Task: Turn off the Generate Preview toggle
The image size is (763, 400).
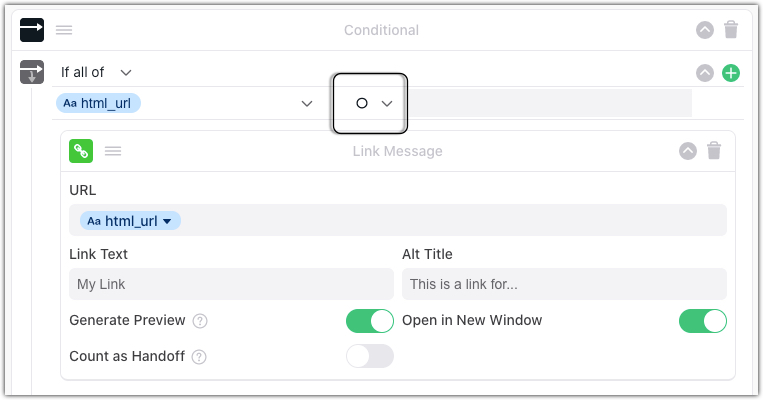Action: pyautogui.click(x=370, y=321)
